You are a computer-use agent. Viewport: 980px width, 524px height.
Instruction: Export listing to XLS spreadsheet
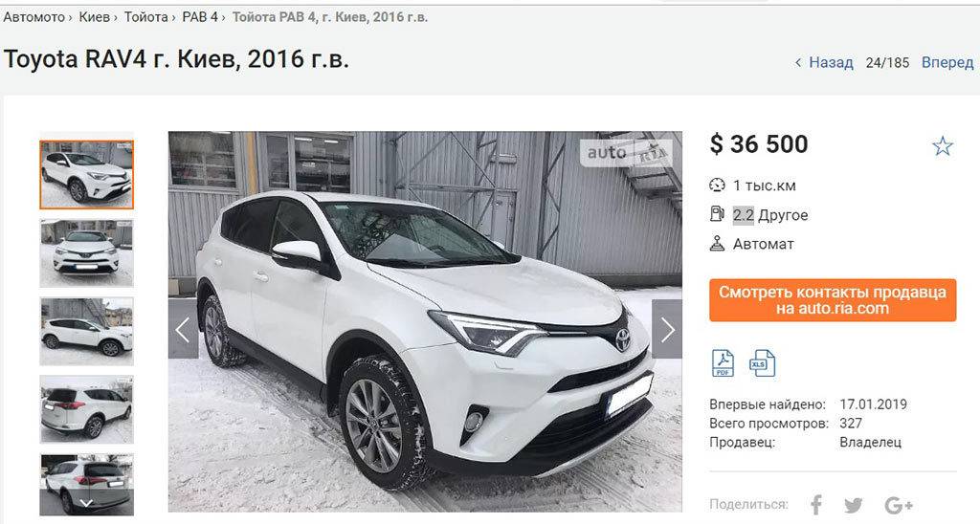[x=762, y=362]
